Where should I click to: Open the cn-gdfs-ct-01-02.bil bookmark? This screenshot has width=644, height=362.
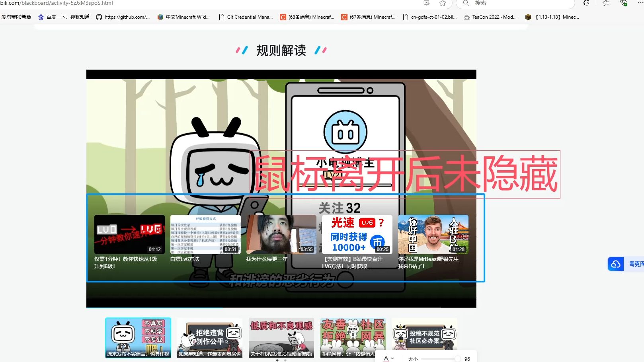click(x=429, y=17)
